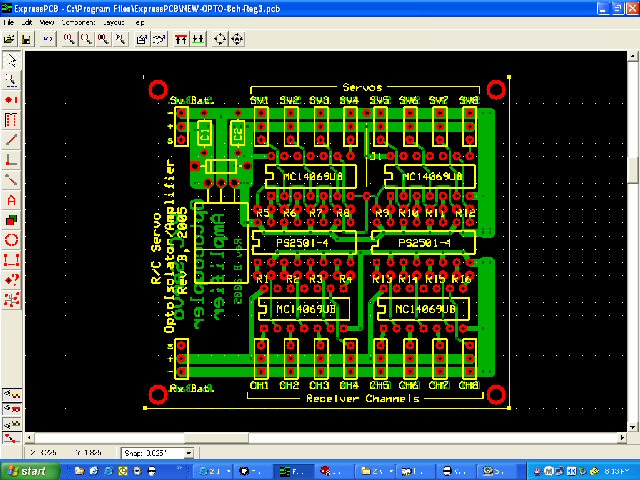
Task: Click the CH1 connector label
Action: (259, 385)
